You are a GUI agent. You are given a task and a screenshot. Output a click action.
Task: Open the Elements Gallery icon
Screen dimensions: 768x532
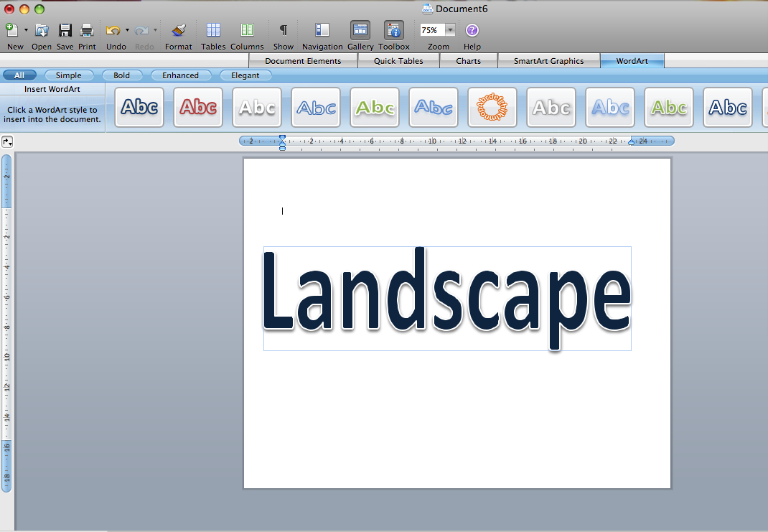coord(360,31)
